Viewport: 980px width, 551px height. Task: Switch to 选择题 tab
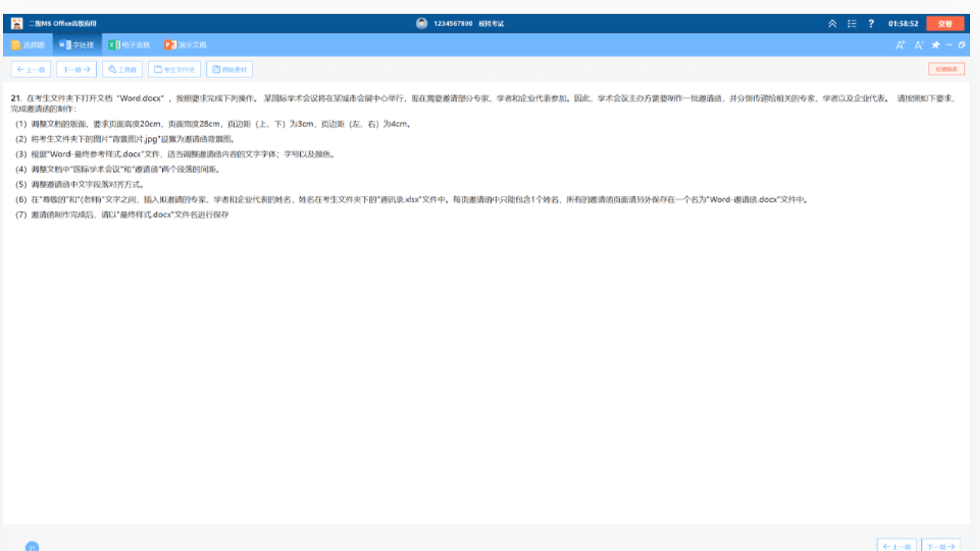coord(28,45)
